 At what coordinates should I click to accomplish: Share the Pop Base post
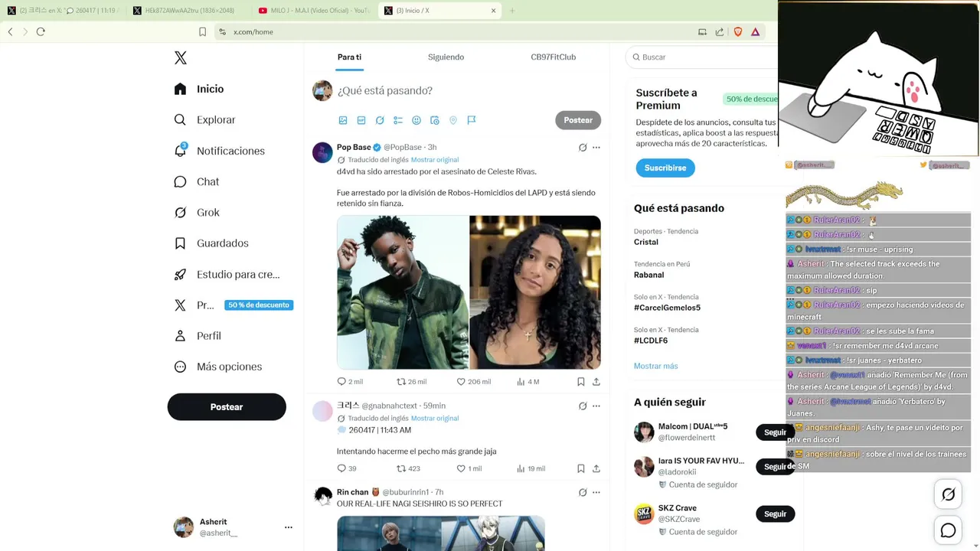tap(596, 382)
